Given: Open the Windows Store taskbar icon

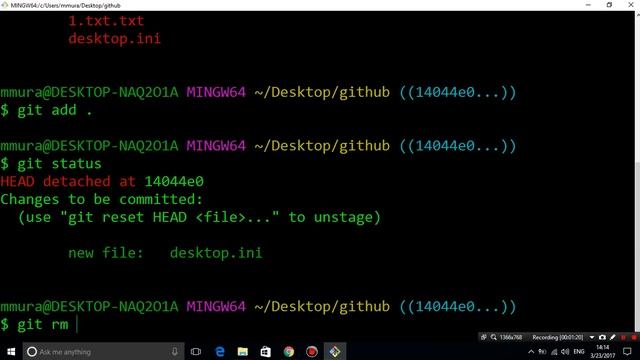Looking at the screenshot, I should coord(266,351).
